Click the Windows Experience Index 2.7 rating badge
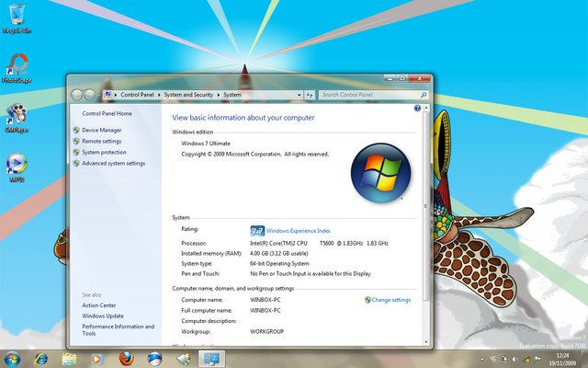 coord(257,231)
